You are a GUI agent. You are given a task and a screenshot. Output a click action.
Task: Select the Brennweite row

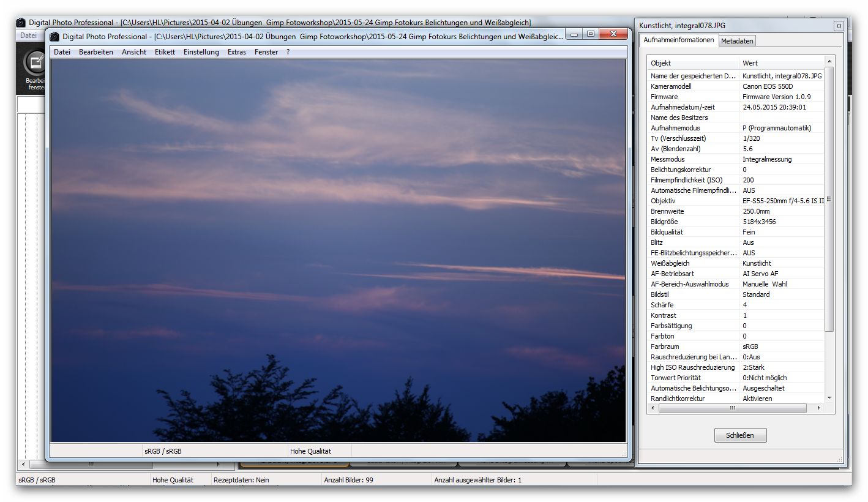736,211
